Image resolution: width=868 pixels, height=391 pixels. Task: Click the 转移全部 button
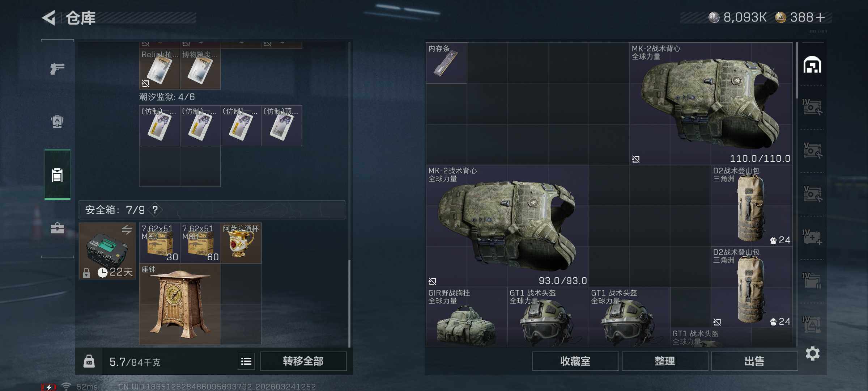[303, 361]
